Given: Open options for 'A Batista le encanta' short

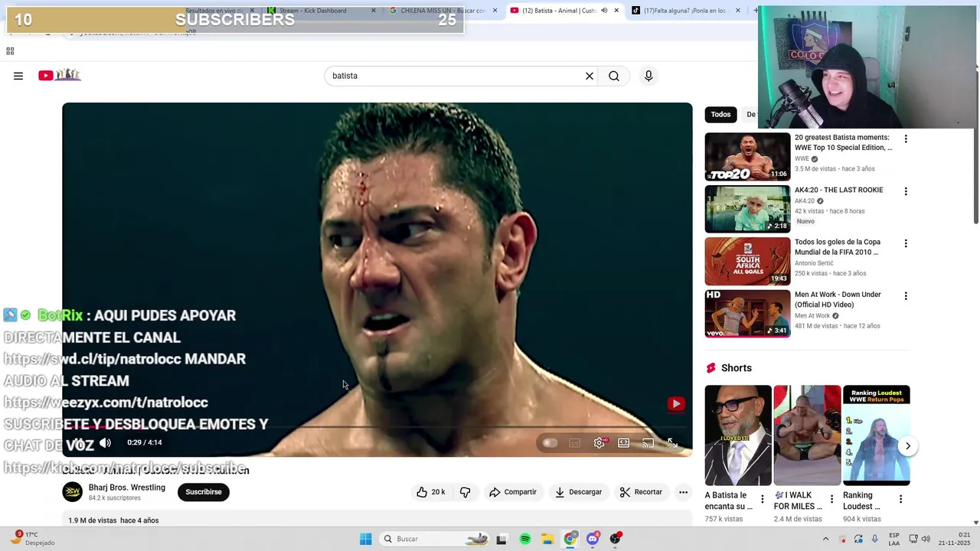Looking at the screenshot, I should tap(762, 499).
